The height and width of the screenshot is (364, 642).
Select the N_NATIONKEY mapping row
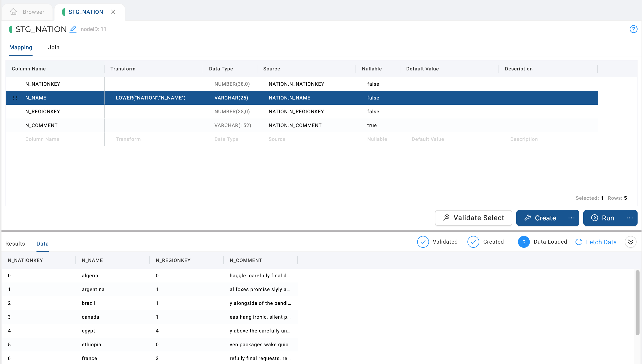pos(302,84)
